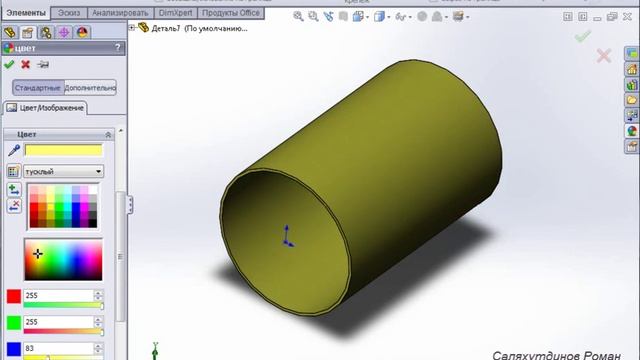Click the Section View icon
Screen dimensions: 640x360
point(343,17)
